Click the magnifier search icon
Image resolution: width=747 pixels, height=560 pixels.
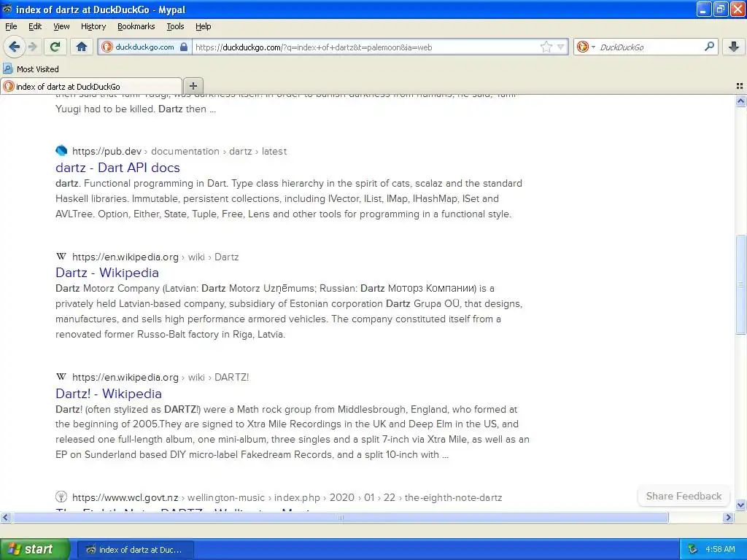click(x=709, y=46)
